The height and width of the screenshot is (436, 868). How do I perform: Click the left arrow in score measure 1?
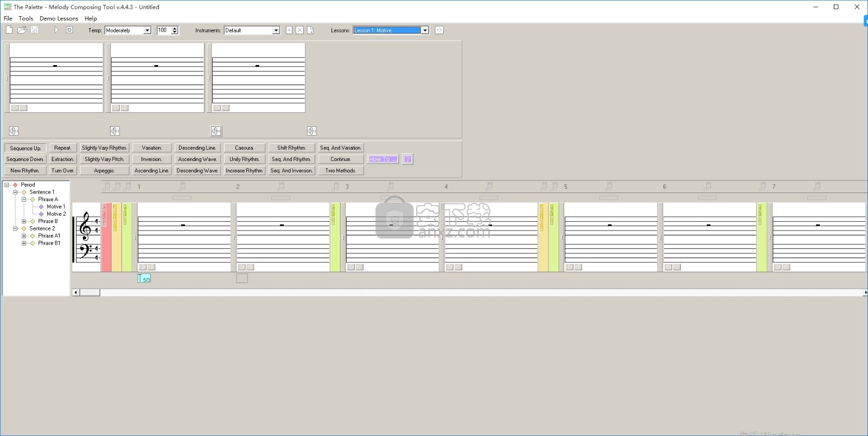point(143,267)
